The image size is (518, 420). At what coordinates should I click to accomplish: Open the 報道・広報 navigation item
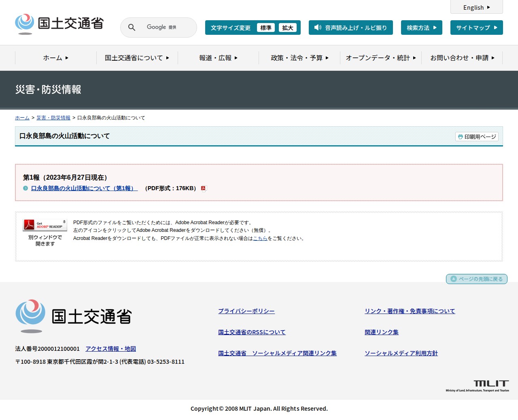(x=218, y=58)
